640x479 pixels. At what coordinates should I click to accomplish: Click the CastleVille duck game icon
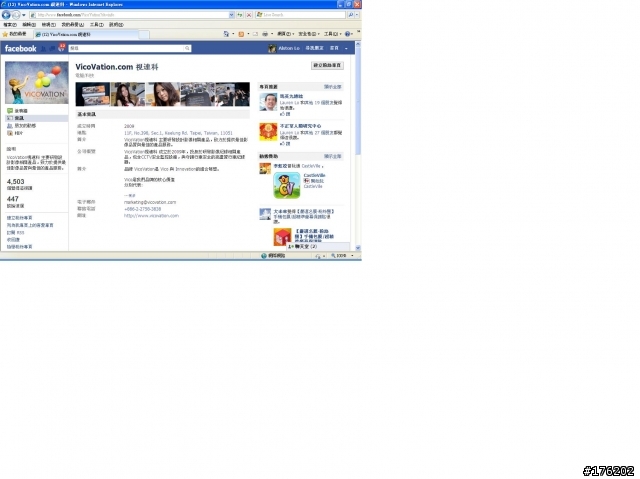tap(287, 186)
